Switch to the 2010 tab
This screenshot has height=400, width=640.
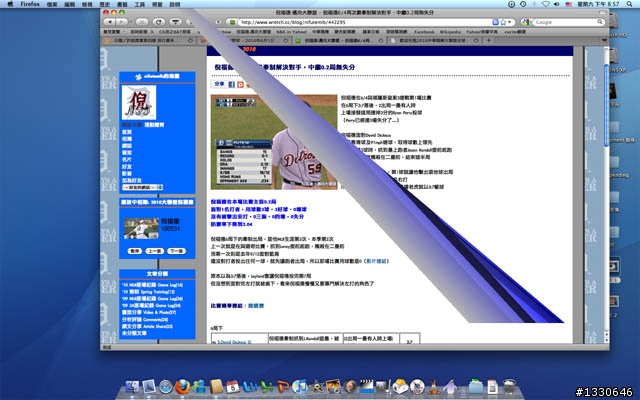243,41
